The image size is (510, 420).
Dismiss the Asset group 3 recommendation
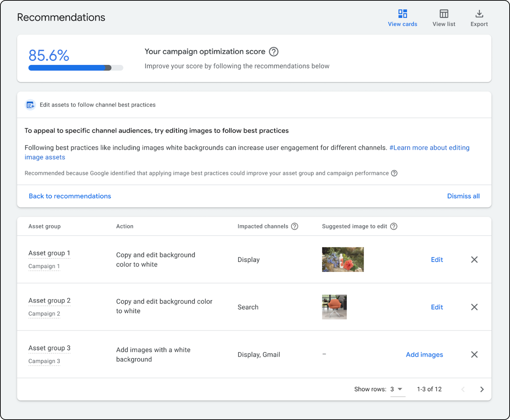click(474, 354)
